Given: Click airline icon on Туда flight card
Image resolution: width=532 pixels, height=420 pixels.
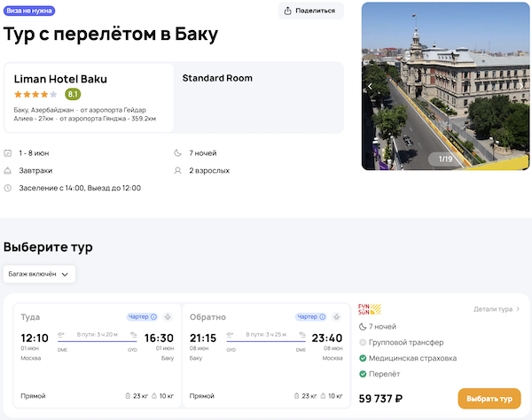Looking at the screenshot, I should click(x=167, y=316).
